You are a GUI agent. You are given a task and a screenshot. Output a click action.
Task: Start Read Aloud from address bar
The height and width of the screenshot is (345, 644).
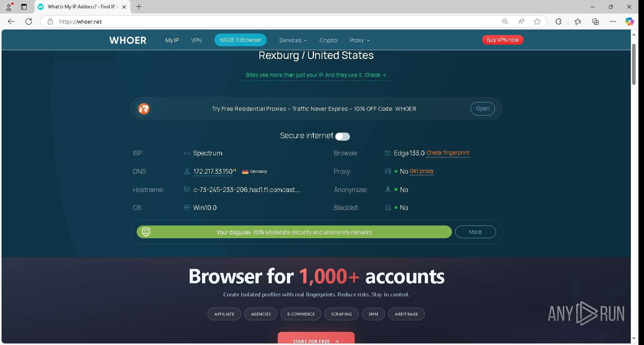tap(521, 22)
